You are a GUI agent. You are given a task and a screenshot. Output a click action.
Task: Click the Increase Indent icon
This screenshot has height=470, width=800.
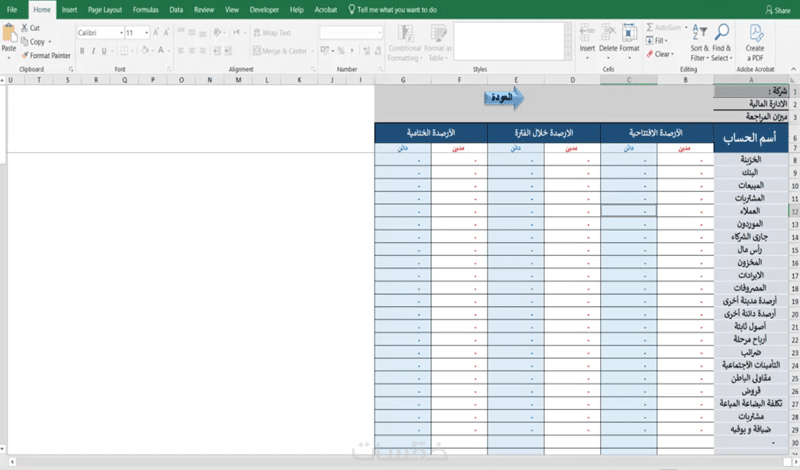click(228, 51)
